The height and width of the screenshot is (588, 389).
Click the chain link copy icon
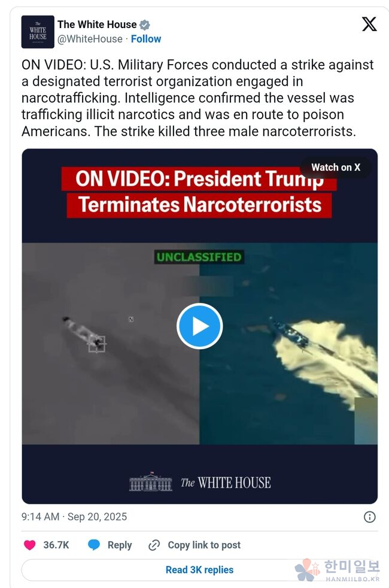pyautogui.click(x=154, y=545)
